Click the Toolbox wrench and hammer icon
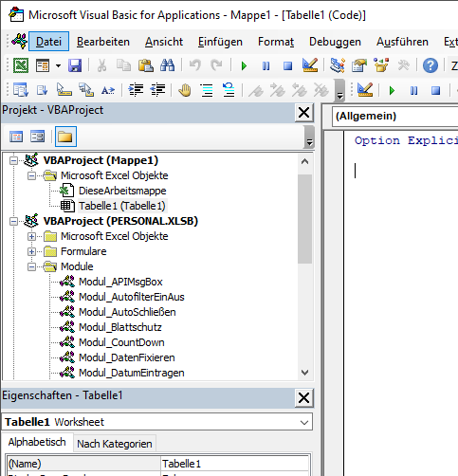458x476 pixels. pos(403,65)
